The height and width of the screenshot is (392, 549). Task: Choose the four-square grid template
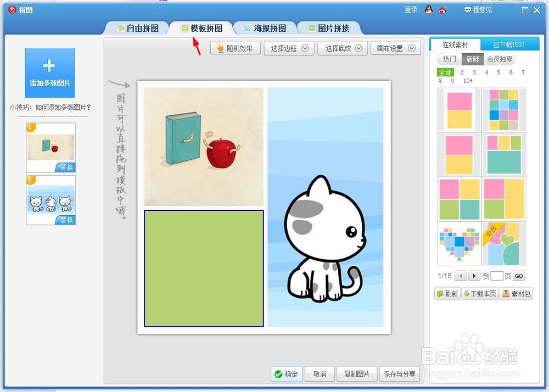click(x=459, y=199)
